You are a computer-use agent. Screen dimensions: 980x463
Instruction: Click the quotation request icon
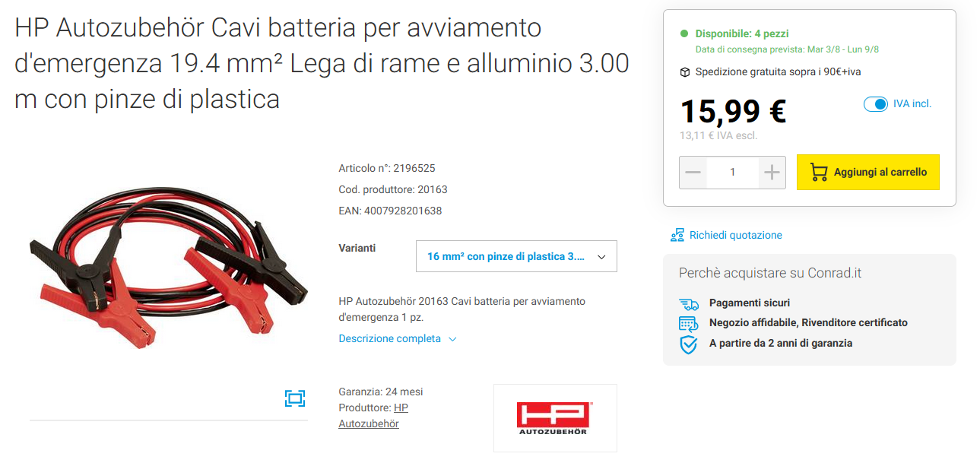click(x=677, y=235)
